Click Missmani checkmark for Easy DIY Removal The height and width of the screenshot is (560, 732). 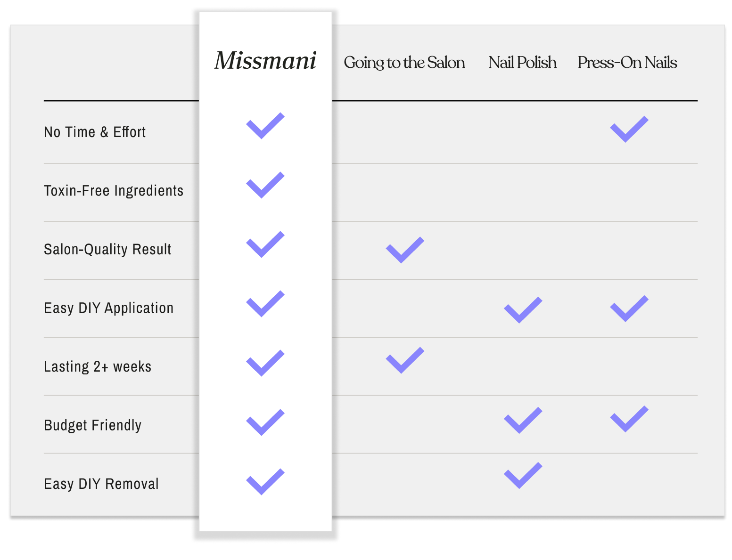point(265,482)
